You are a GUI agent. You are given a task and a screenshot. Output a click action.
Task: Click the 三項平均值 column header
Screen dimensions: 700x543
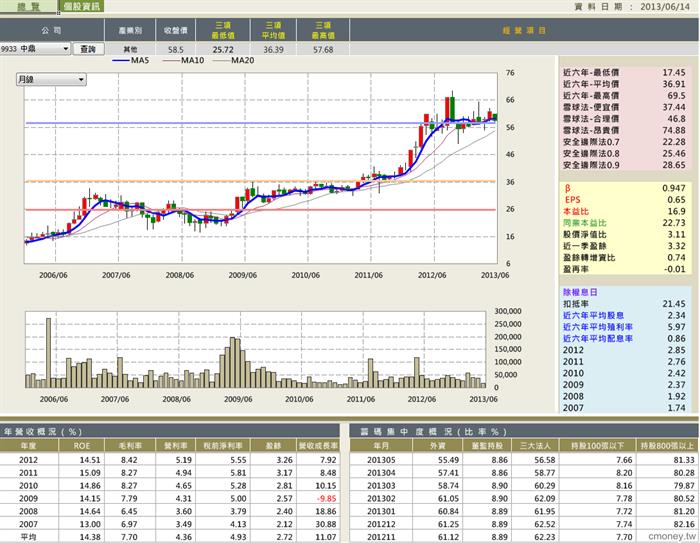(x=273, y=30)
